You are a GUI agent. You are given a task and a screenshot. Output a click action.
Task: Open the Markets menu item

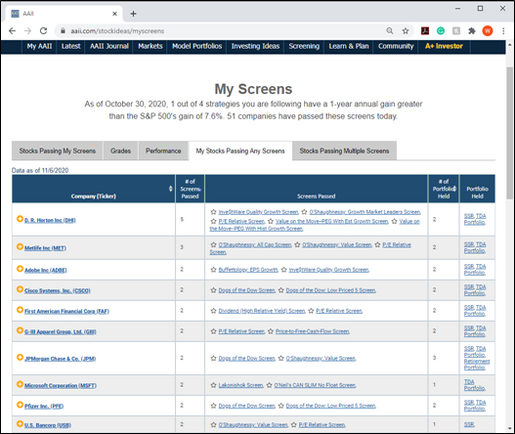click(x=150, y=46)
